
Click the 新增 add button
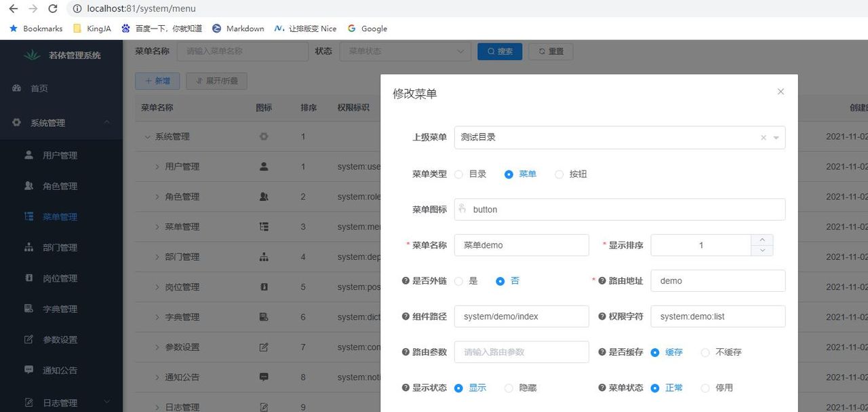(x=157, y=80)
